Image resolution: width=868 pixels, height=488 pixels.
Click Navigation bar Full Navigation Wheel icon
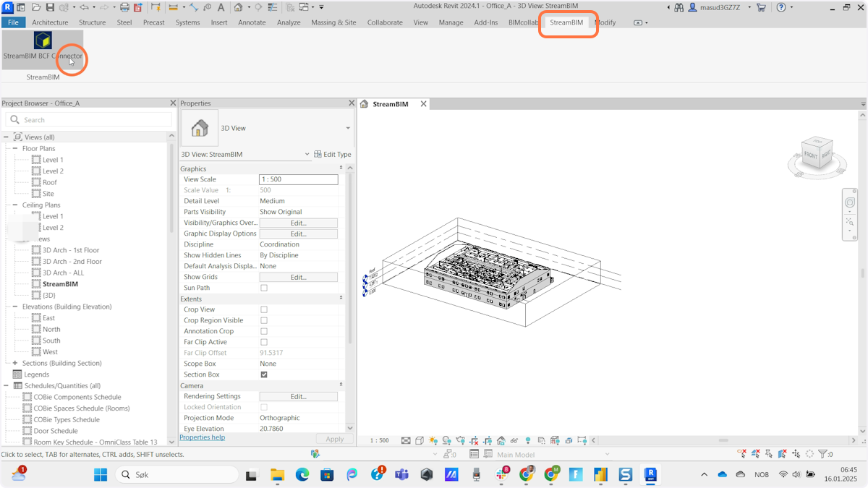[x=850, y=202]
